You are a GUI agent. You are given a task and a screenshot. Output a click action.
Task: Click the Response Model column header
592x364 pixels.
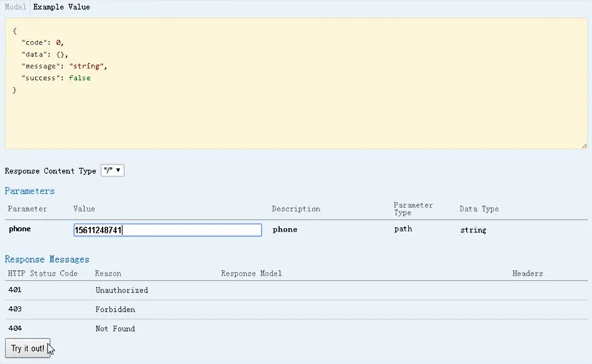251,274
